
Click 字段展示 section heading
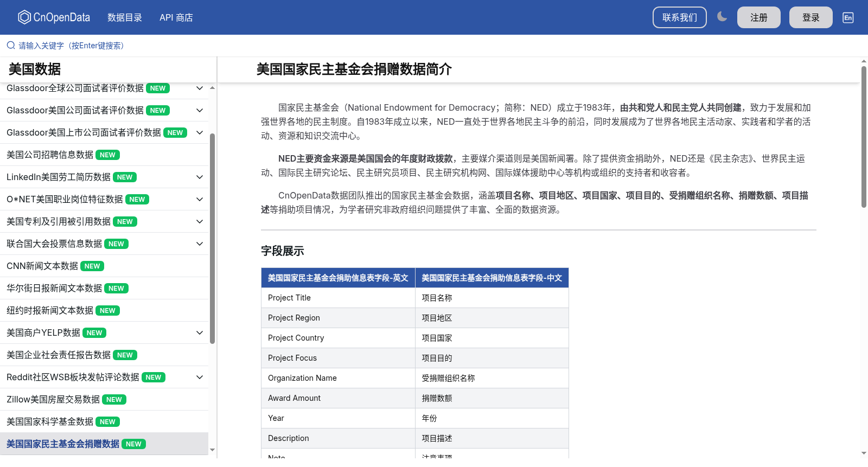[282, 251]
